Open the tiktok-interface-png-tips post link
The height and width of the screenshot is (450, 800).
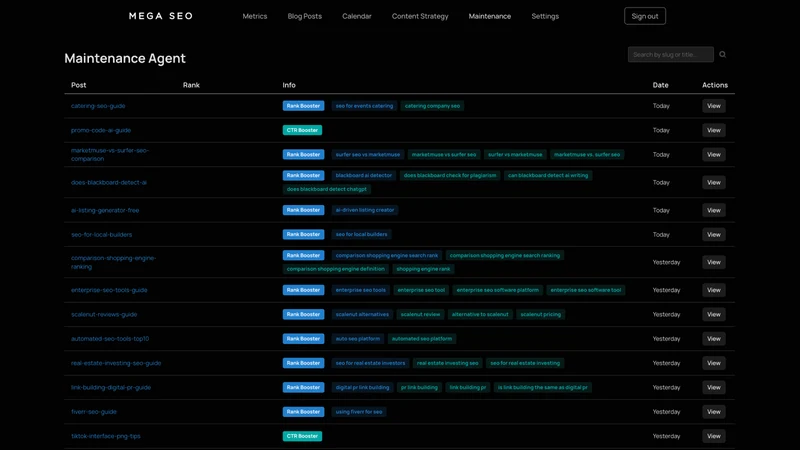106,436
